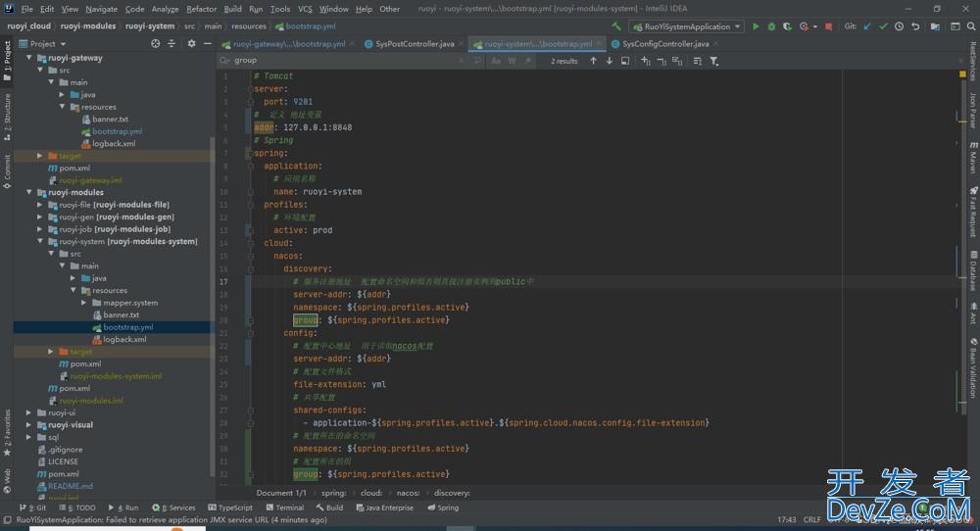Viewport: 980px width, 531px height.
Task: Open the Maven tool window sidebar
Action: coord(973,158)
